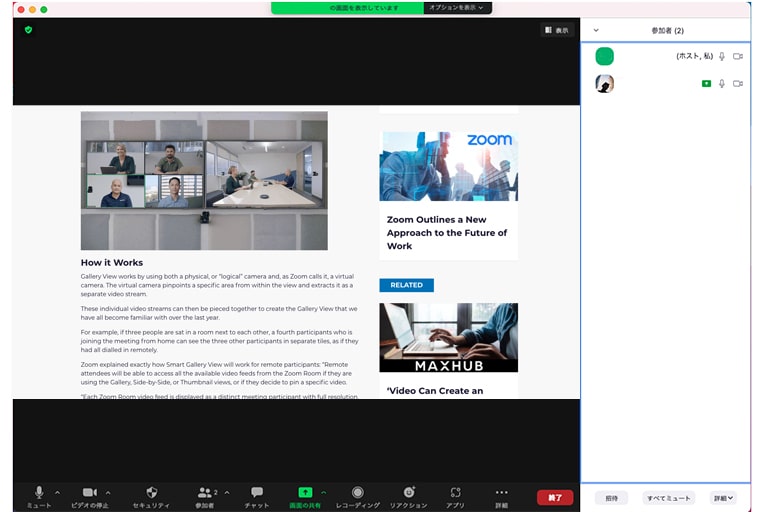Click the 詳細 three-dots icon in toolbar

tap(501, 493)
